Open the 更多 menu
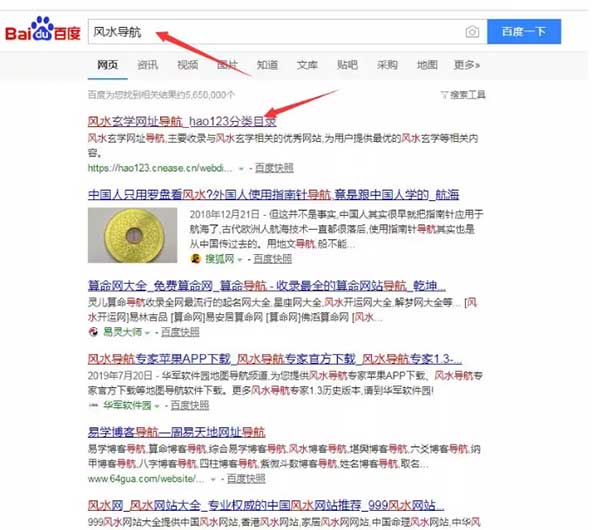Image resolution: width=600 pixels, height=530 pixels. [466, 65]
